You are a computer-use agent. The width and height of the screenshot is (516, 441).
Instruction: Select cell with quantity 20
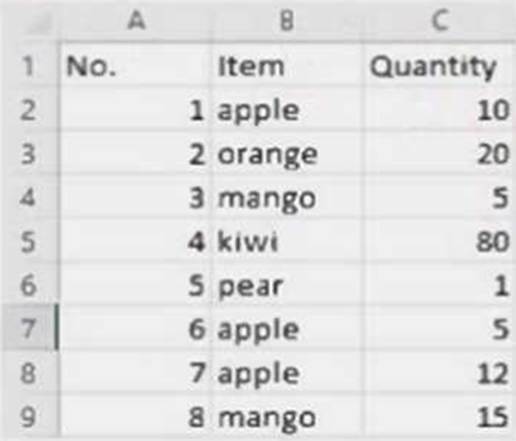pos(439,153)
